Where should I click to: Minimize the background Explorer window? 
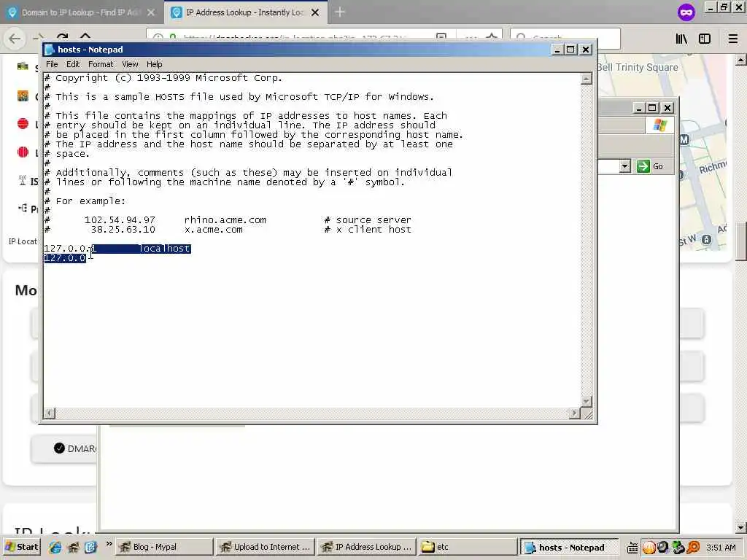pyautogui.click(x=639, y=108)
